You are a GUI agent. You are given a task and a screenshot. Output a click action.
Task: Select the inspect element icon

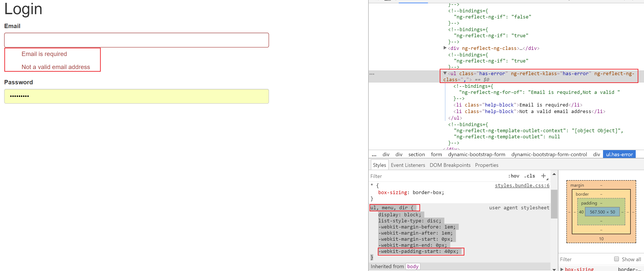(x=377, y=1)
